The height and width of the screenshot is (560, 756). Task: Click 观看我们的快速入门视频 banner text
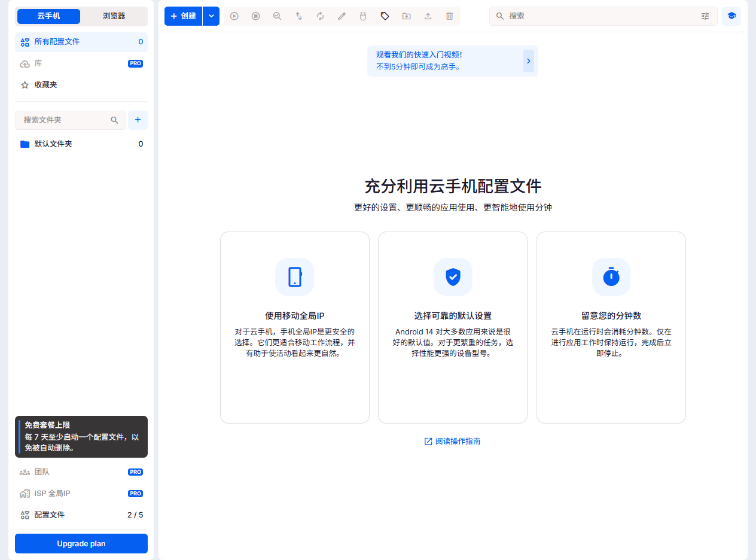419,54
